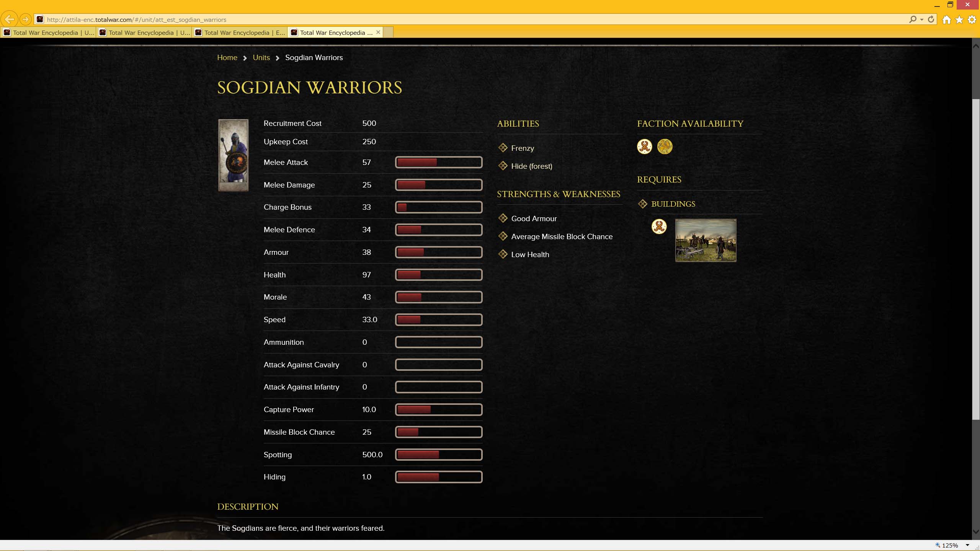Click the DESCRIPTION section heading
The image size is (980, 551).
(x=248, y=507)
